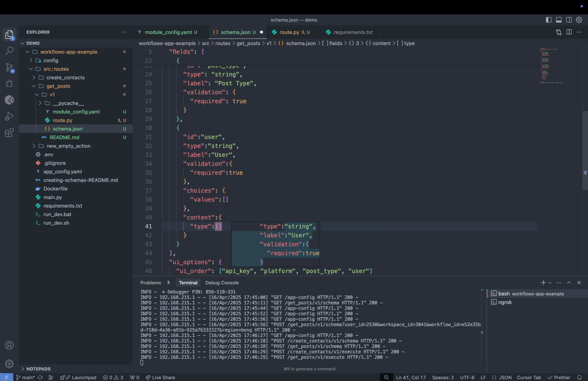The height and width of the screenshot is (381, 588).
Task: Add a new terminal with plus icon
Action: point(543,283)
